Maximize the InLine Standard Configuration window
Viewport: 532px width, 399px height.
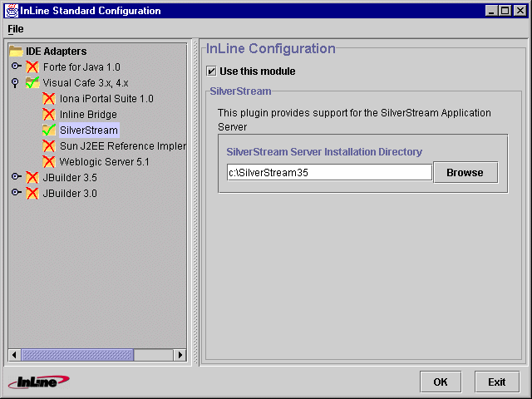click(x=505, y=11)
